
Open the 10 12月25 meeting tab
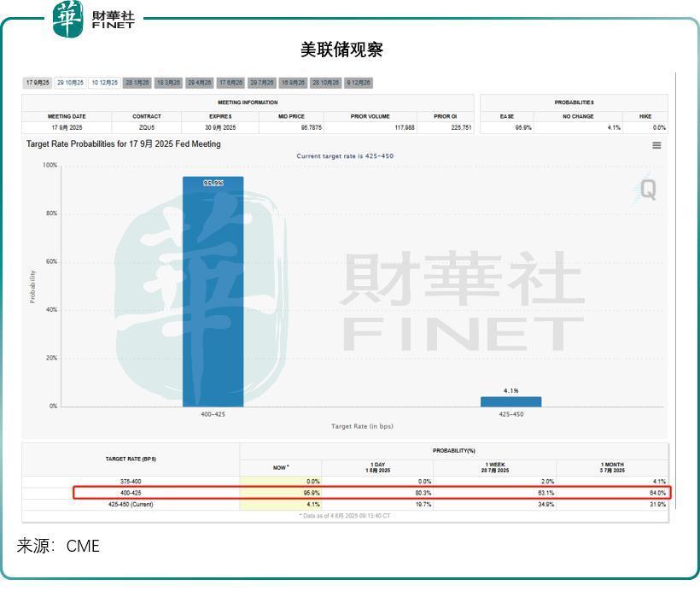[105, 83]
